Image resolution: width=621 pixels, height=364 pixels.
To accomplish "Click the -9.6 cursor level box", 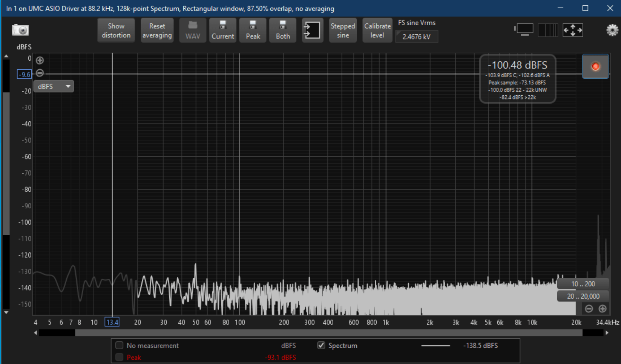I will click(x=25, y=74).
